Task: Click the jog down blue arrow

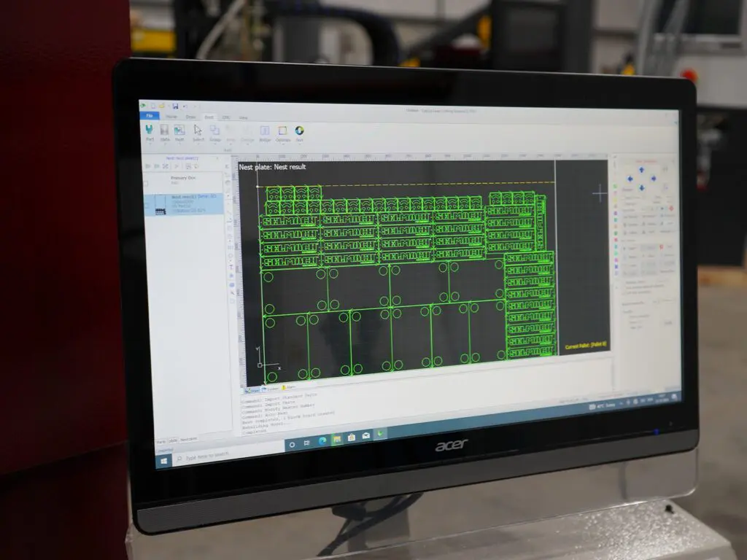Action: click(x=642, y=188)
